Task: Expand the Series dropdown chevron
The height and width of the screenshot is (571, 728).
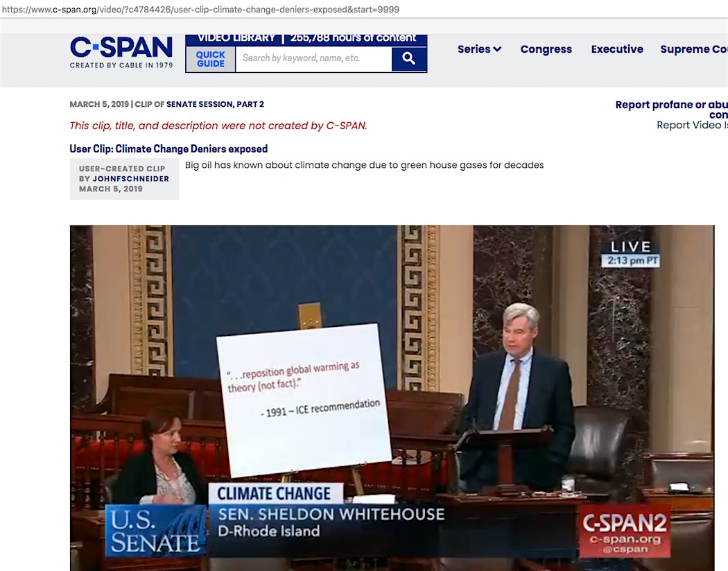Action: [x=497, y=49]
